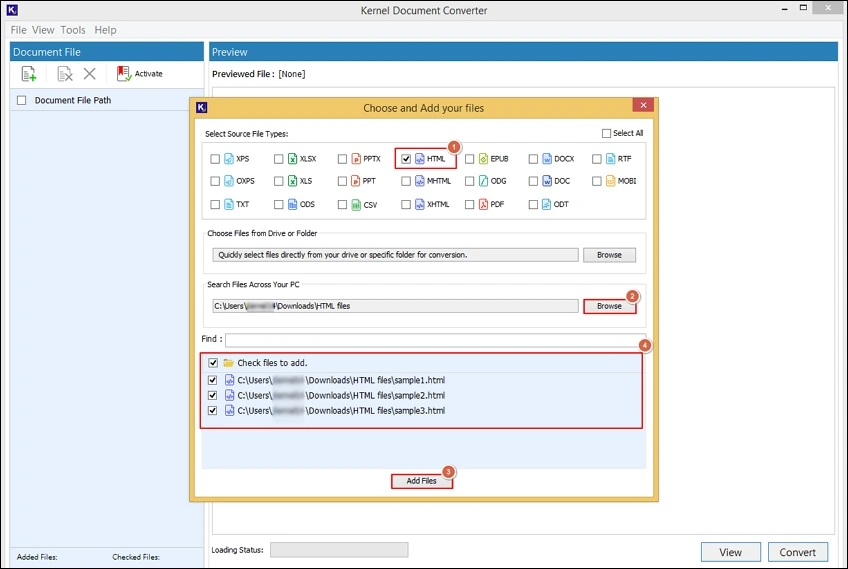848x569 pixels.
Task: Tick the PDF file type checkbox
Action: [x=469, y=204]
